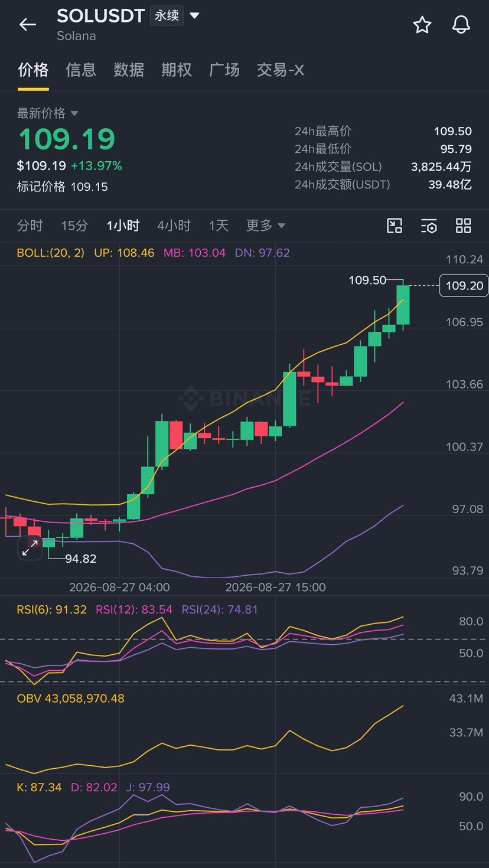Add SOLUSDT to favorites with star icon
The image size is (489, 868).
(422, 25)
